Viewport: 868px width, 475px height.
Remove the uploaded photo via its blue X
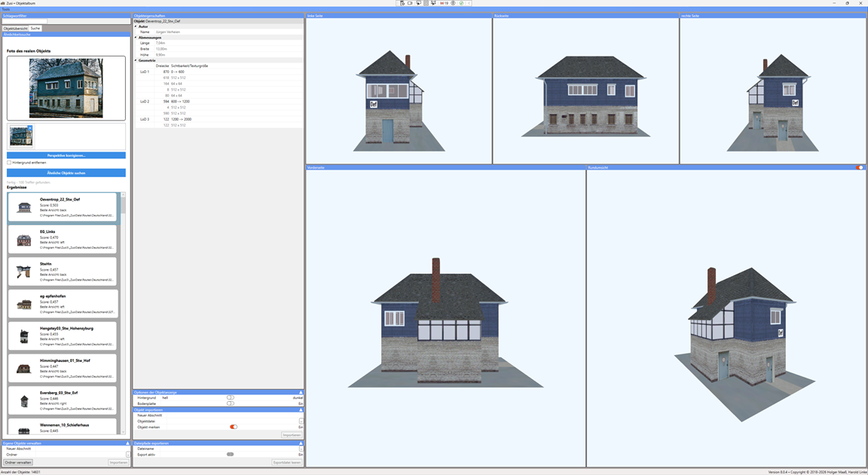[30, 128]
